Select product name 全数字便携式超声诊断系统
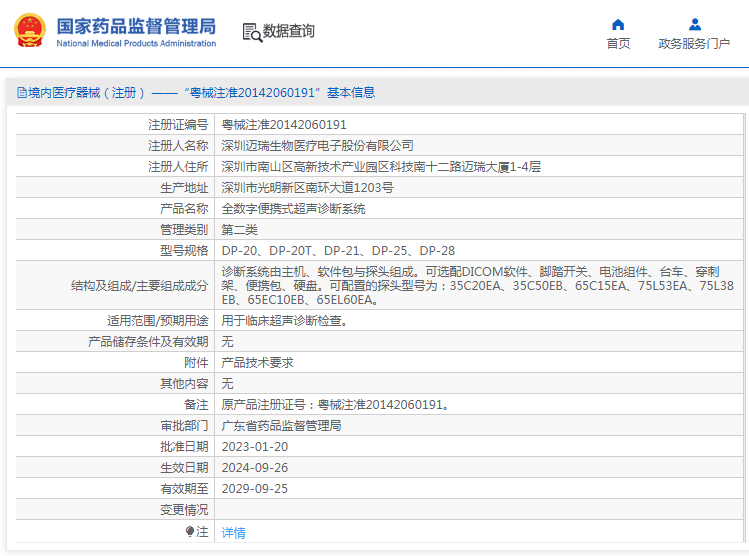 pyautogui.click(x=293, y=209)
